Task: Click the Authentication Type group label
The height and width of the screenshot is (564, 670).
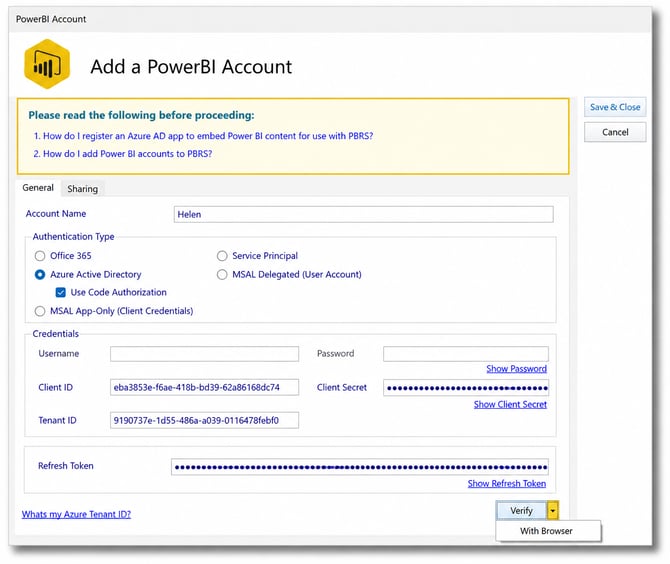Action: click(x=73, y=237)
